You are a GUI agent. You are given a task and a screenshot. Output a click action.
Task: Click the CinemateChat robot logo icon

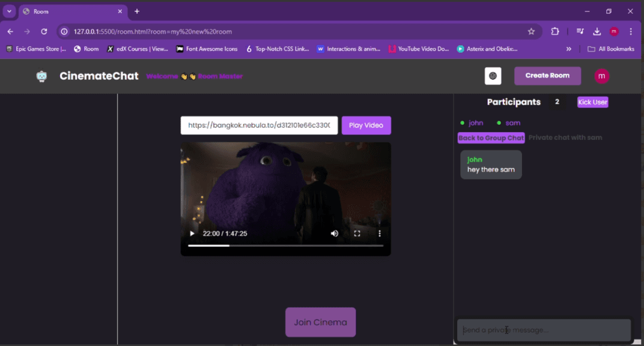tap(41, 76)
